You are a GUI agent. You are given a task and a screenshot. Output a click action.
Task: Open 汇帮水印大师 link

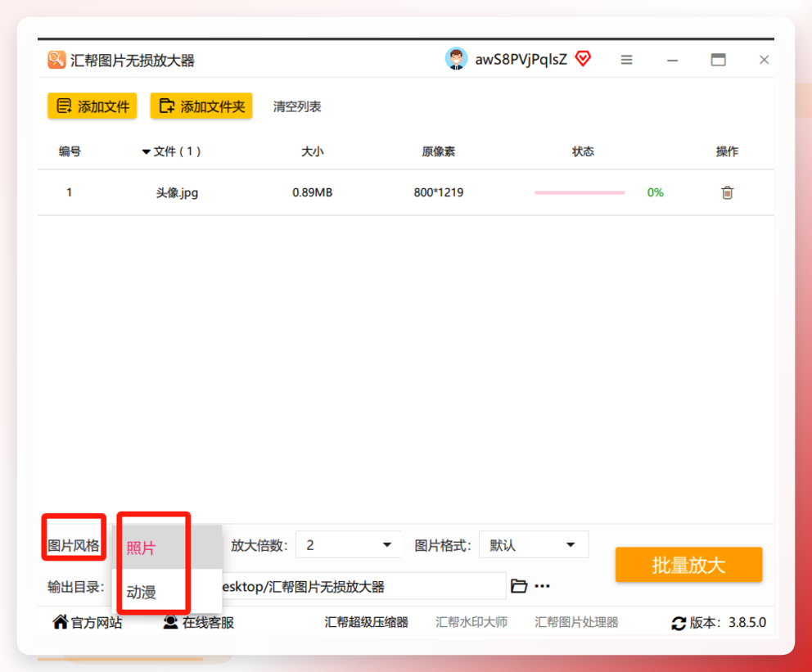471,622
